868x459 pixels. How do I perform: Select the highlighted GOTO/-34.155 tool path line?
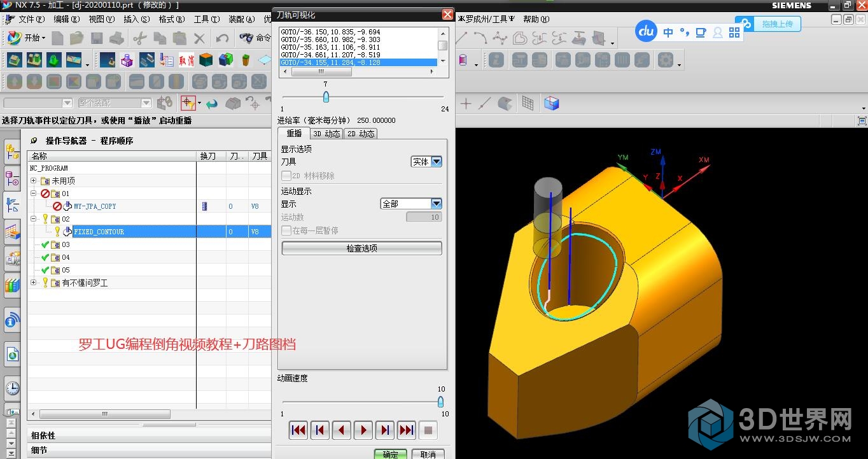coord(358,62)
